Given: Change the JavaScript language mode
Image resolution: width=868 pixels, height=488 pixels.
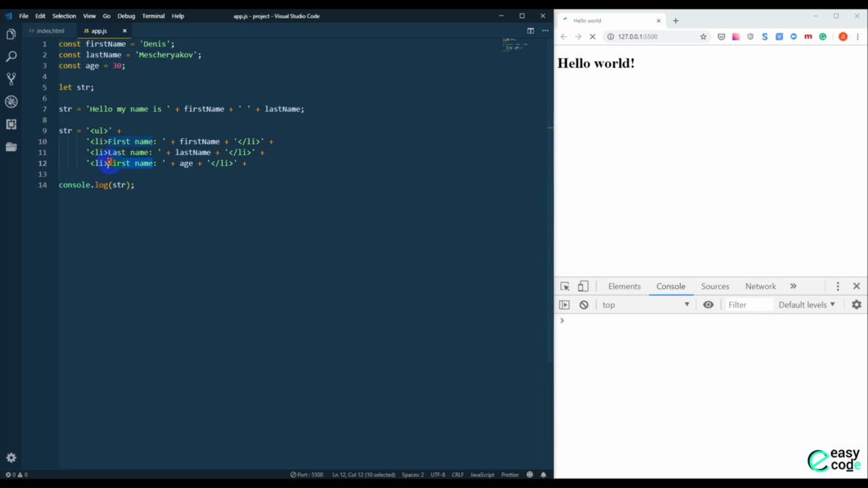Looking at the screenshot, I should 482,474.
